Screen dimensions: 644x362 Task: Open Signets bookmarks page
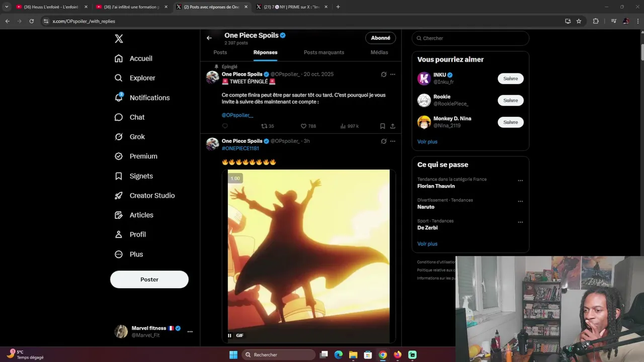tap(134, 176)
